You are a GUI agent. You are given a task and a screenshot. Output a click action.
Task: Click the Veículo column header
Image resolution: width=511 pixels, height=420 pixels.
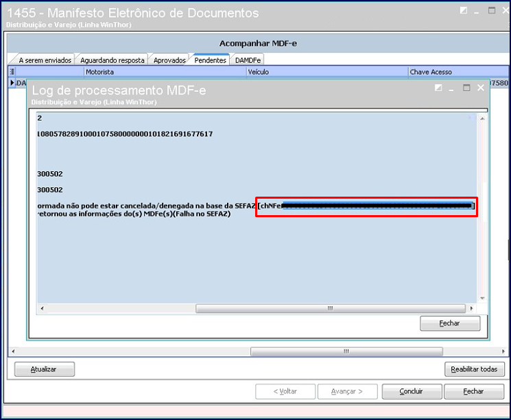coord(327,72)
